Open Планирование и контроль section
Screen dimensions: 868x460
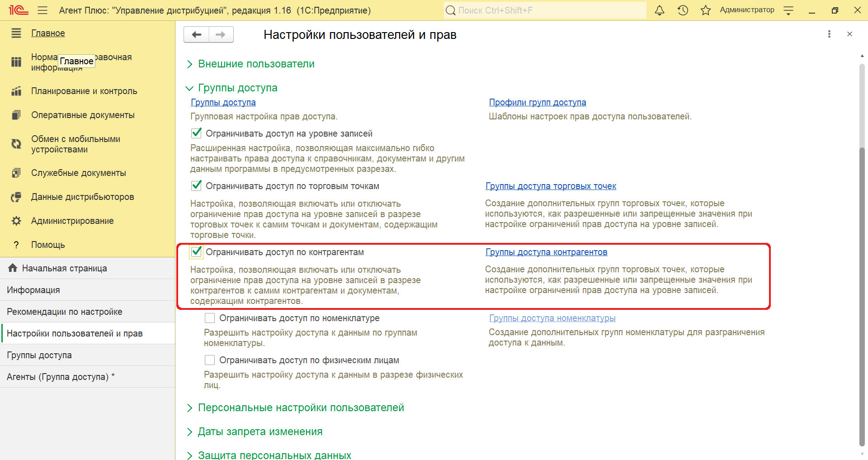(x=84, y=91)
